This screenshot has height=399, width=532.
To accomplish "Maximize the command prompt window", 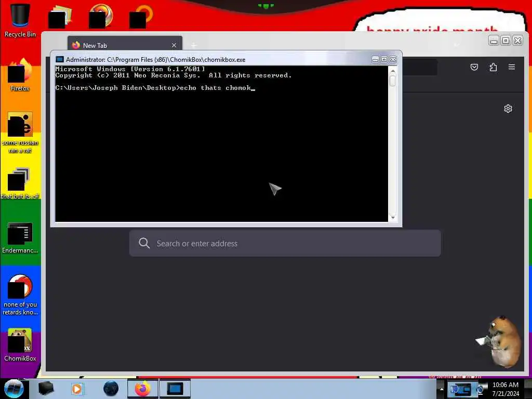I will pos(384,59).
